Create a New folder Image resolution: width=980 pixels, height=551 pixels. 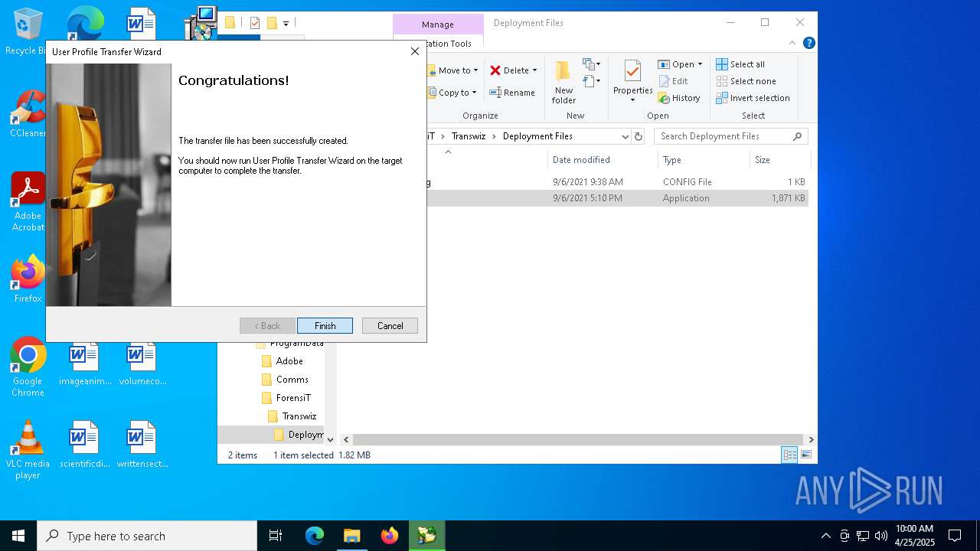563,82
